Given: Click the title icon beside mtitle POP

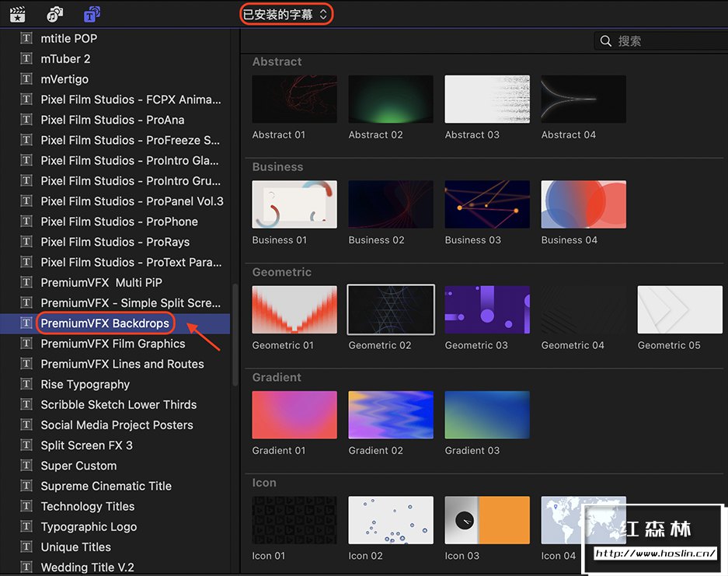Looking at the screenshot, I should coord(27,38).
